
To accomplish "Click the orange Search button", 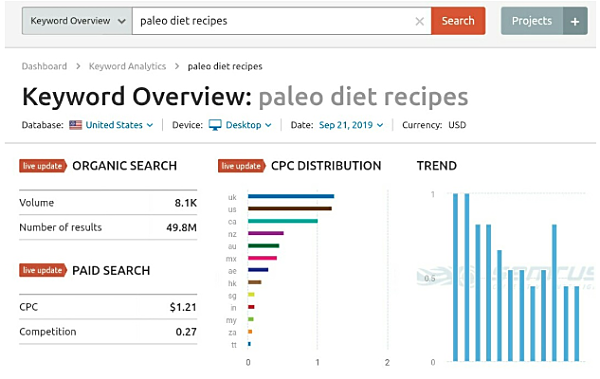I will click(x=458, y=21).
